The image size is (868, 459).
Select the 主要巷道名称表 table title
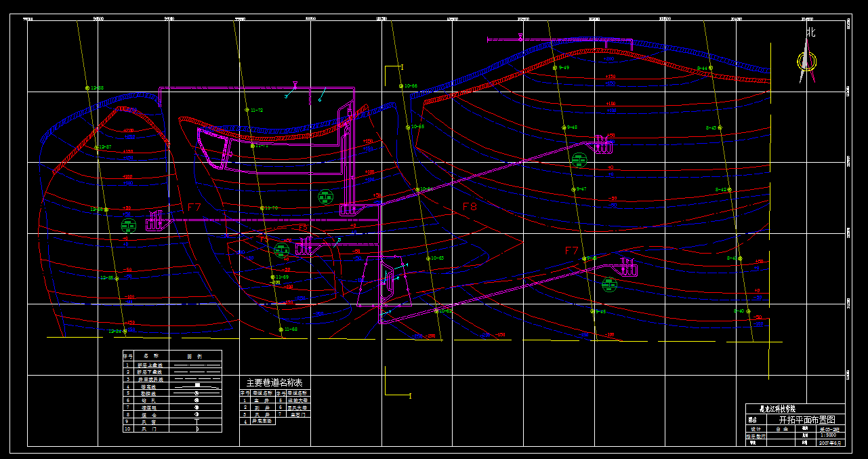pos(274,382)
